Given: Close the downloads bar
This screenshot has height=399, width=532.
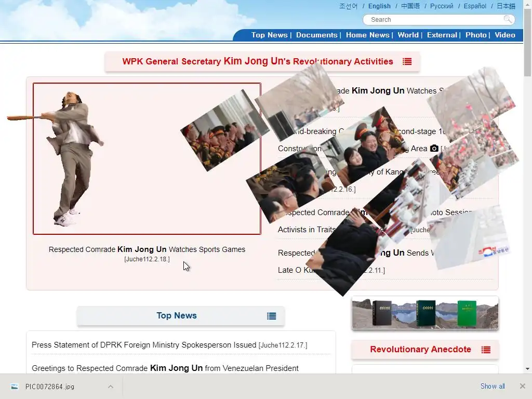Looking at the screenshot, I should [523, 386].
